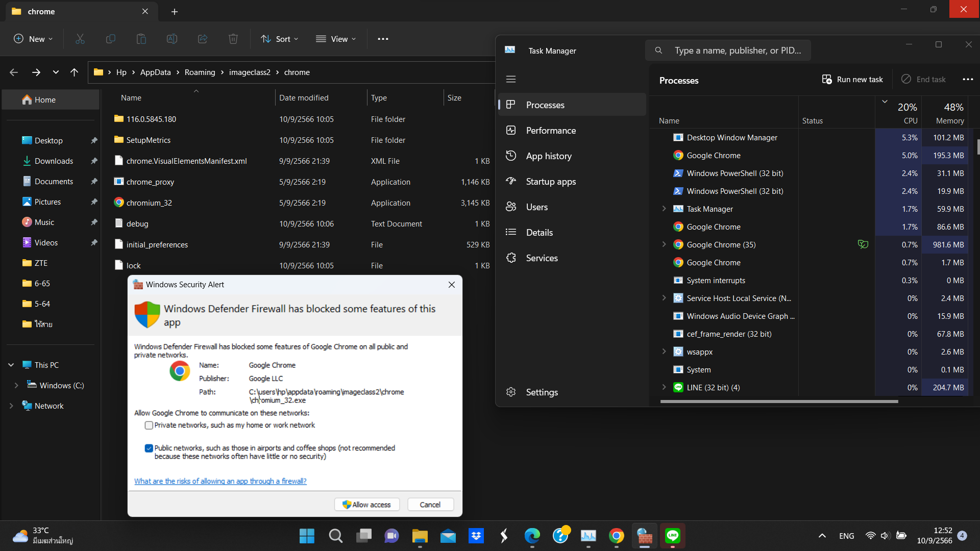Expand the LINE (32 bit) (4) process group
Viewport: 980px width, 551px height.
click(x=664, y=387)
